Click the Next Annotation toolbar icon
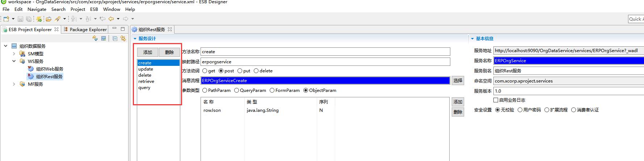This screenshot has height=161, width=644. [73, 19]
